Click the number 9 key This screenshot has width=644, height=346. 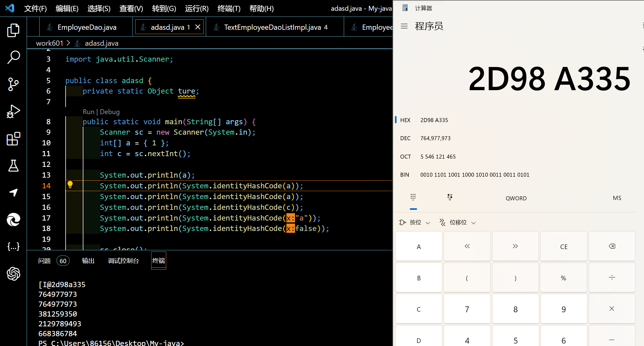tap(564, 309)
